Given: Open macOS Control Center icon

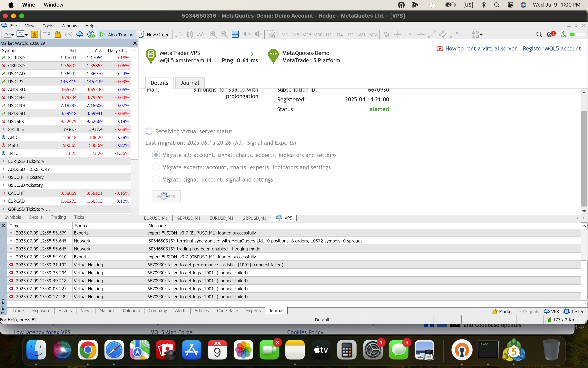Looking at the screenshot, I should click(x=510, y=5).
